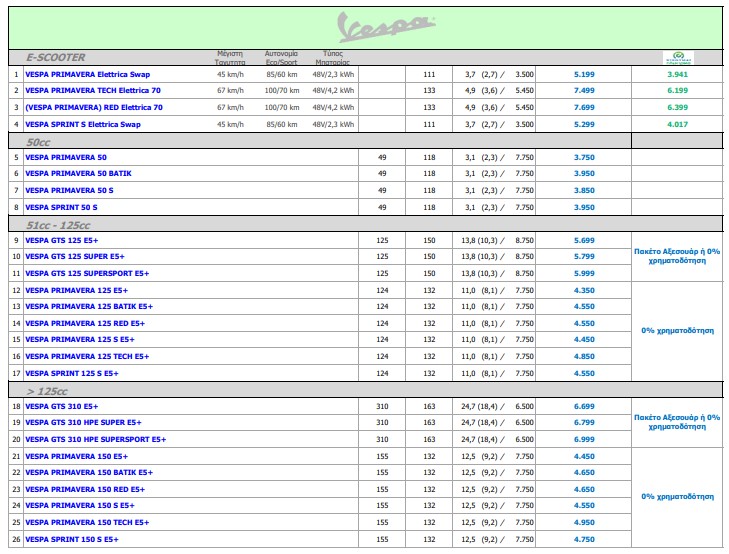Viewport: 729px width, 554px height.
Task: Click VESPA GTS 125 E5+ model name
Action: [x=62, y=241]
